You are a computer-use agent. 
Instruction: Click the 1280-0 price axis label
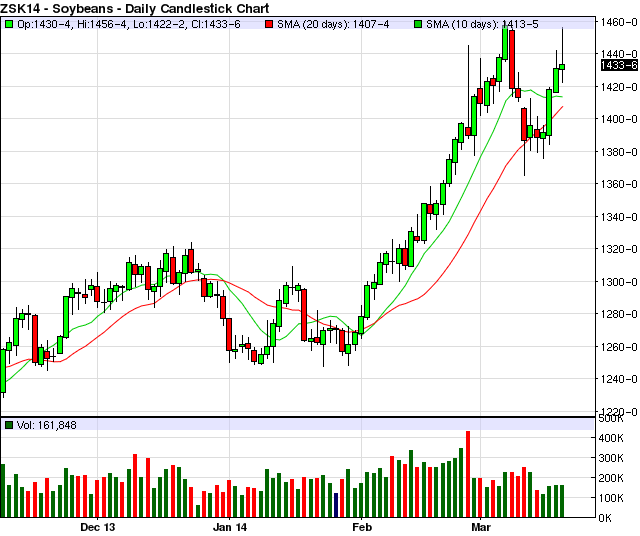pos(619,314)
